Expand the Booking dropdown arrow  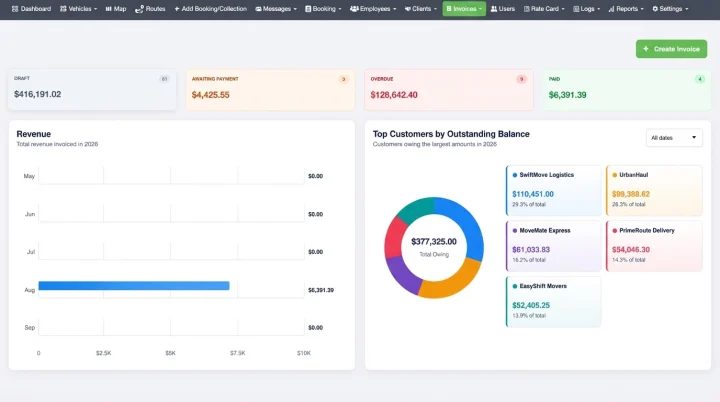(340, 9)
